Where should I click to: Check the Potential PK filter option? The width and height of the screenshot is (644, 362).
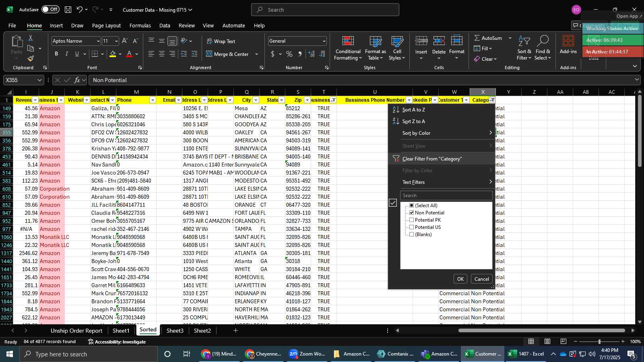coord(411,220)
